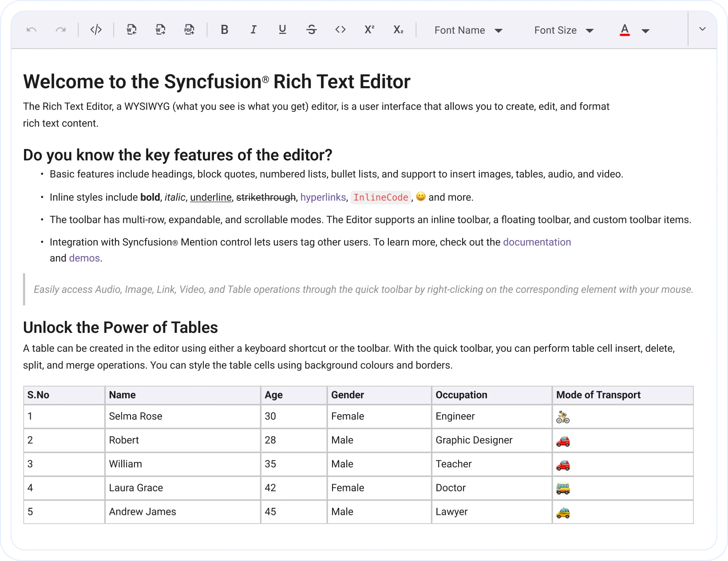The image size is (728, 561).
Task: Click the smiley emoji in the list
Action: 421,197
